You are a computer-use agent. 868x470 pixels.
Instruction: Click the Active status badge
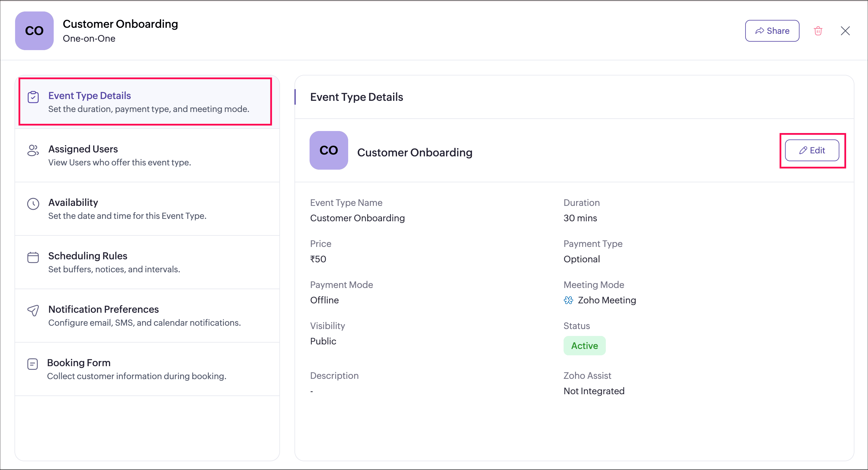584,346
